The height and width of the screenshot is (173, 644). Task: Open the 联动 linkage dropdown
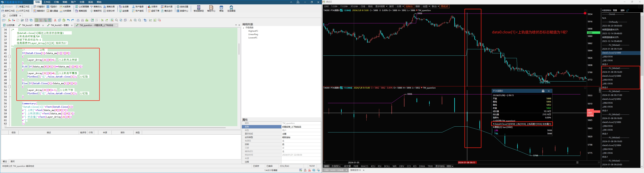click(x=435, y=7)
